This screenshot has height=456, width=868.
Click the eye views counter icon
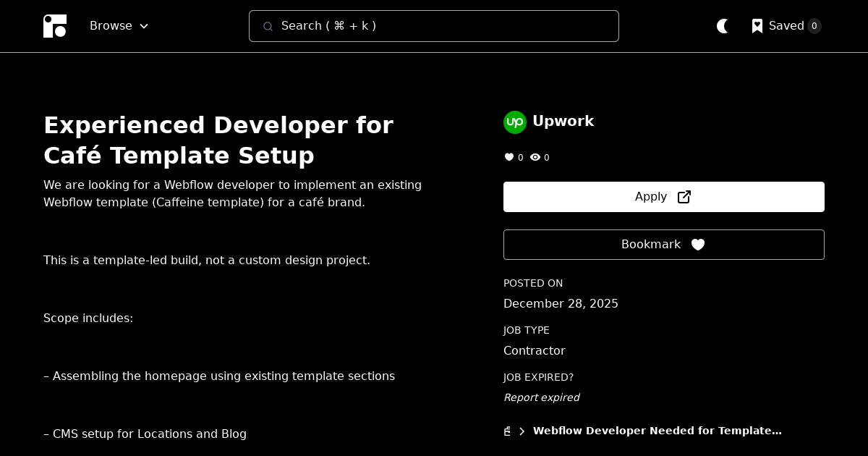(535, 157)
